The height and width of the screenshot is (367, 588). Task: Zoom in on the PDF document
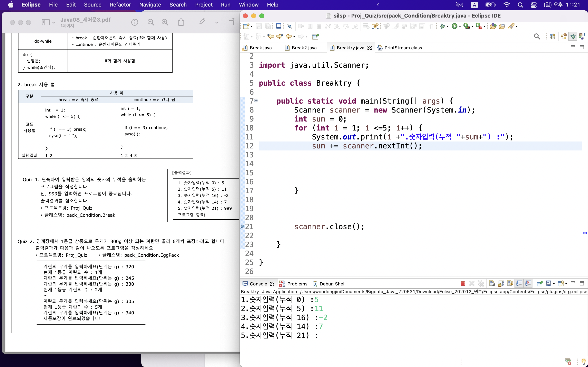[x=165, y=22]
